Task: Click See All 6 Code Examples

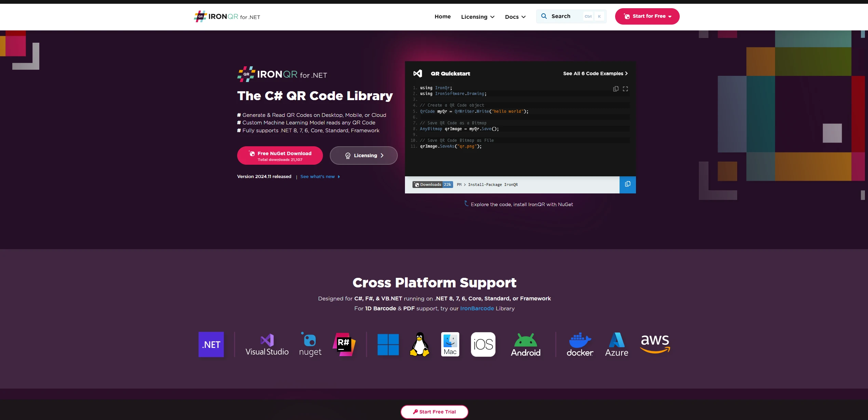Action: [595, 73]
